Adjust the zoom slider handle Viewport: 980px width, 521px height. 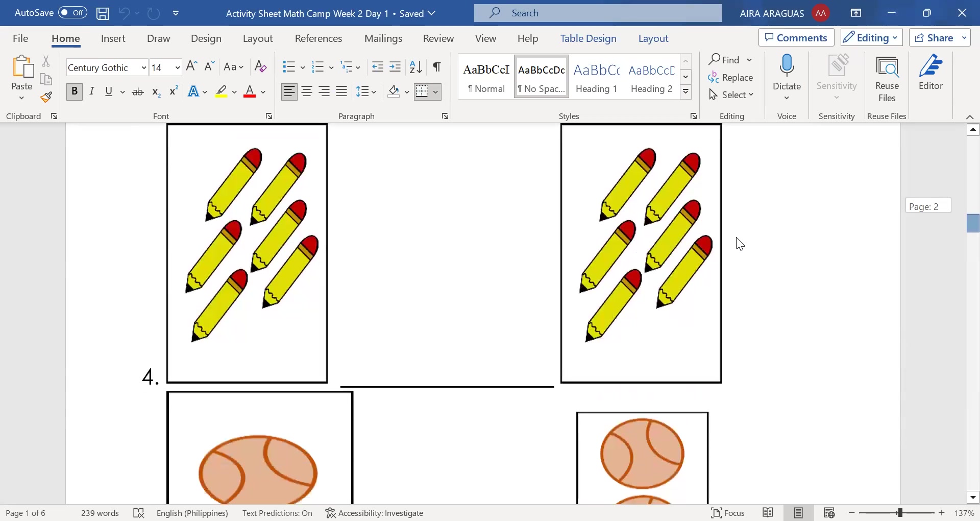pyautogui.click(x=899, y=512)
